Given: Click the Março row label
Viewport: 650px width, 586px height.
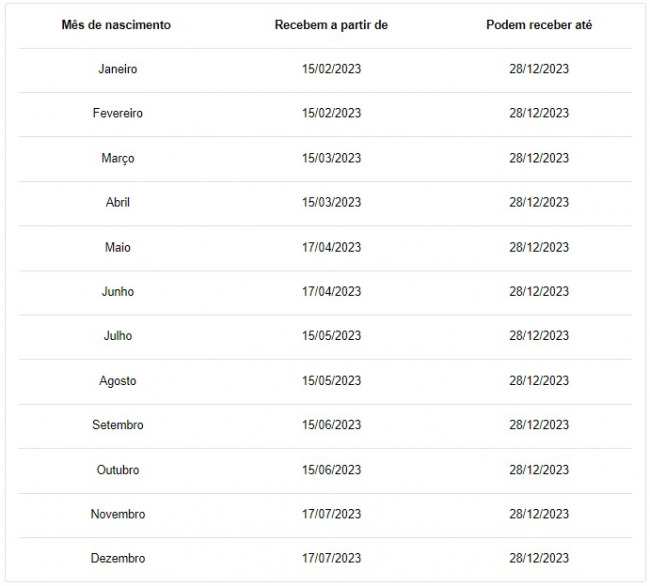Looking at the screenshot, I should (x=118, y=158).
